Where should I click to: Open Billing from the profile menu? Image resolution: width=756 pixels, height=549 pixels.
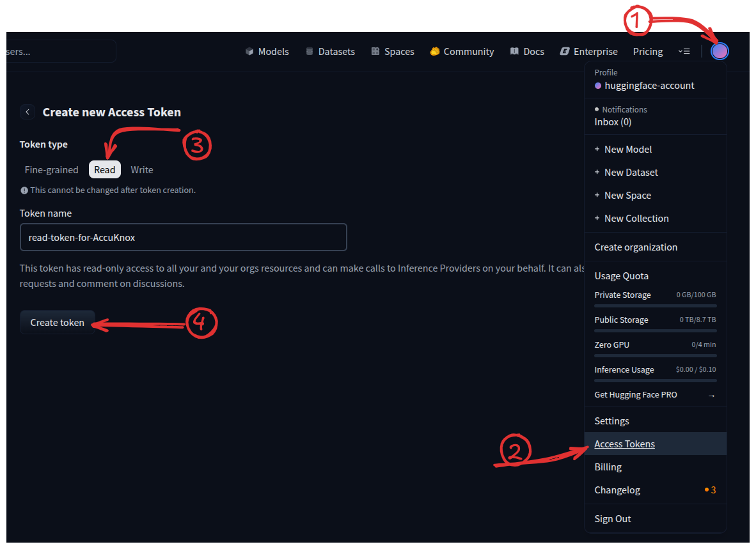tap(655, 467)
